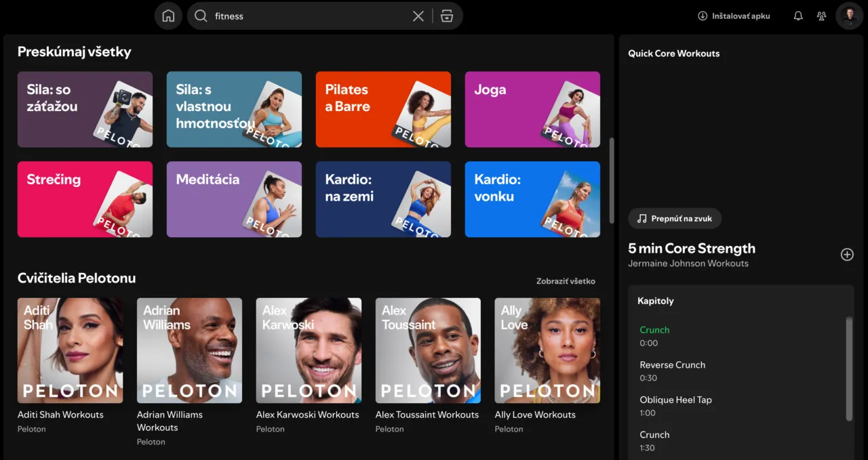Add 5 min Core Strength to library
Screen dimensions: 868x460
[x=847, y=255]
